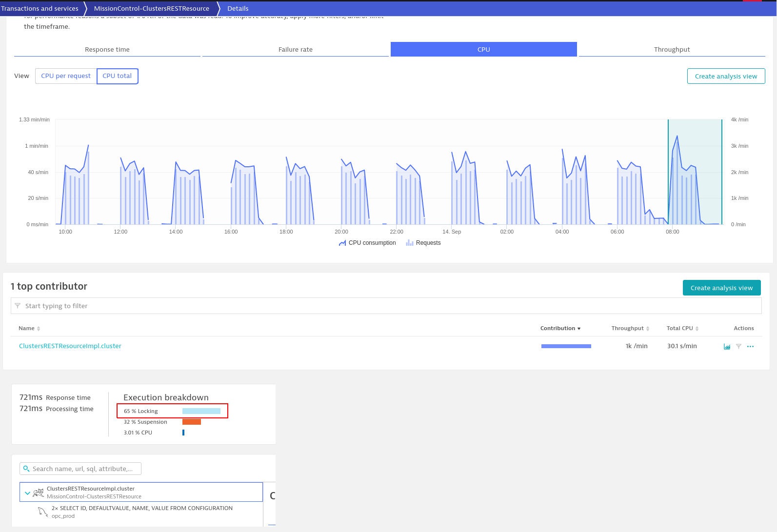Click the teal Create analysis view button

(721, 288)
